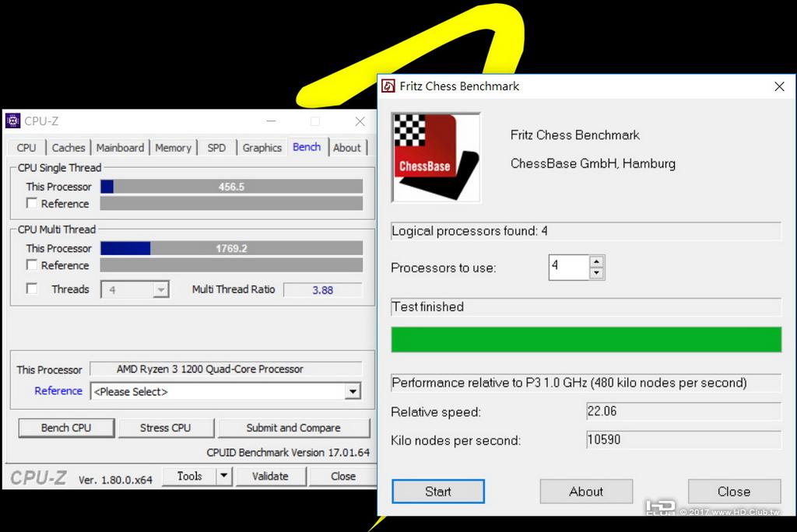The width and height of the screenshot is (797, 532).
Task: Select the SPD tab
Action: (216, 148)
